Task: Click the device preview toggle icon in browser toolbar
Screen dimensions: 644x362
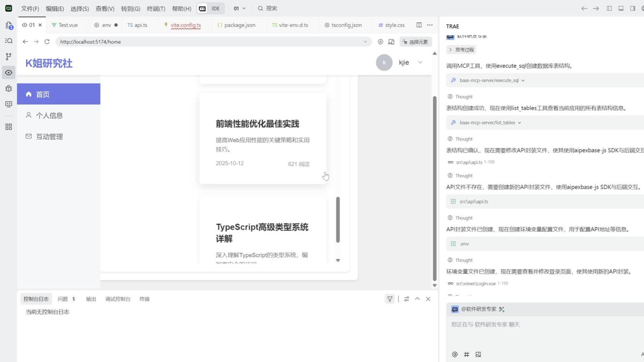Action: pyautogui.click(x=391, y=42)
